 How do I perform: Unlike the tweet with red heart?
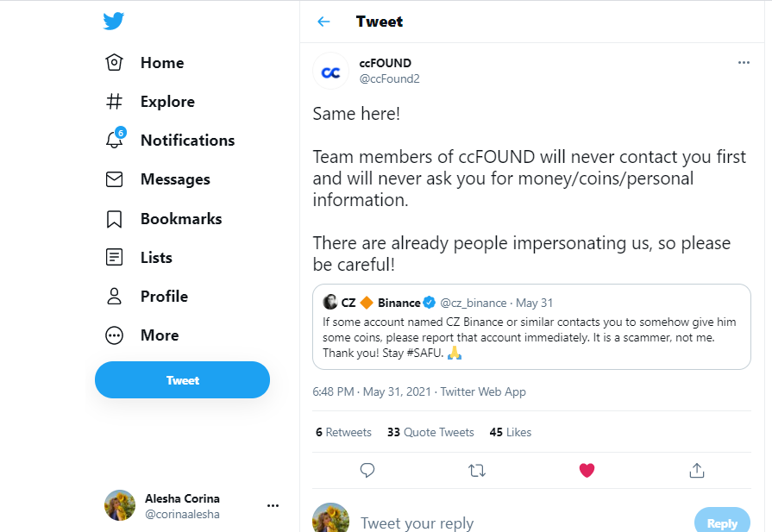coord(587,471)
